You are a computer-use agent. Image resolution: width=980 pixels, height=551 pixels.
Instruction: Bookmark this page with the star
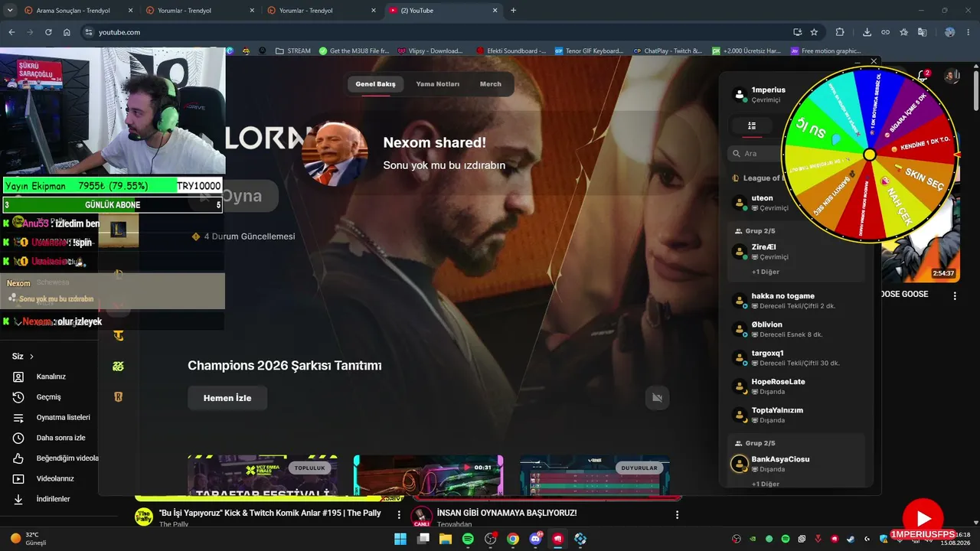point(814,32)
